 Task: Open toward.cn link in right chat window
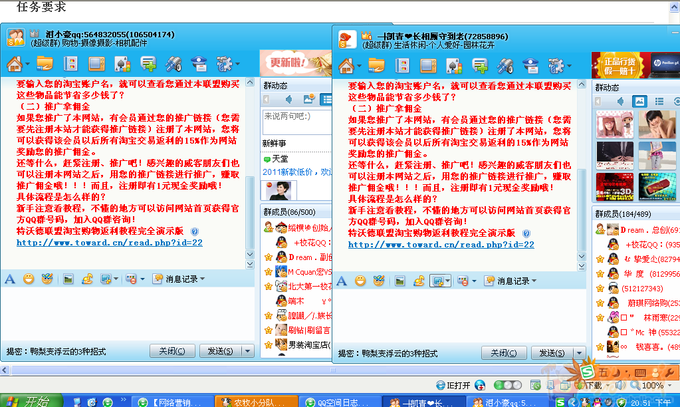pyautogui.click(x=441, y=244)
